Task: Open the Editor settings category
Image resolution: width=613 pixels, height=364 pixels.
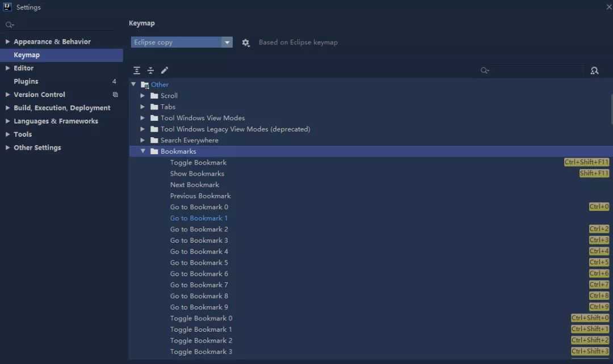Action: click(x=24, y=68)
